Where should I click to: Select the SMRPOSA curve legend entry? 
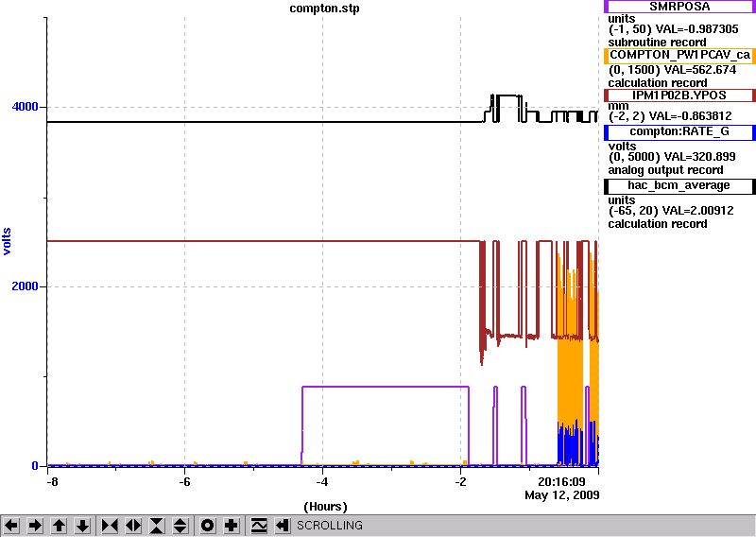(679, 7)
